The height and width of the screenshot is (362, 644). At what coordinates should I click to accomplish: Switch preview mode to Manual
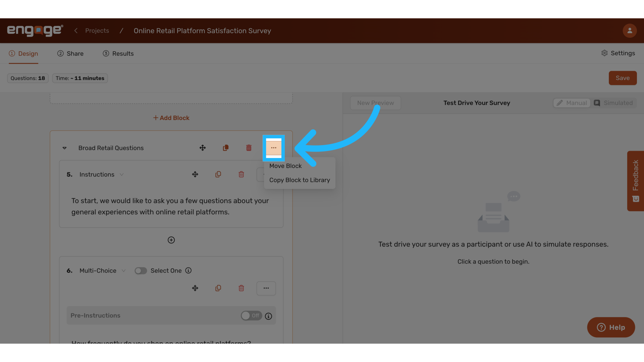(572, 103)
